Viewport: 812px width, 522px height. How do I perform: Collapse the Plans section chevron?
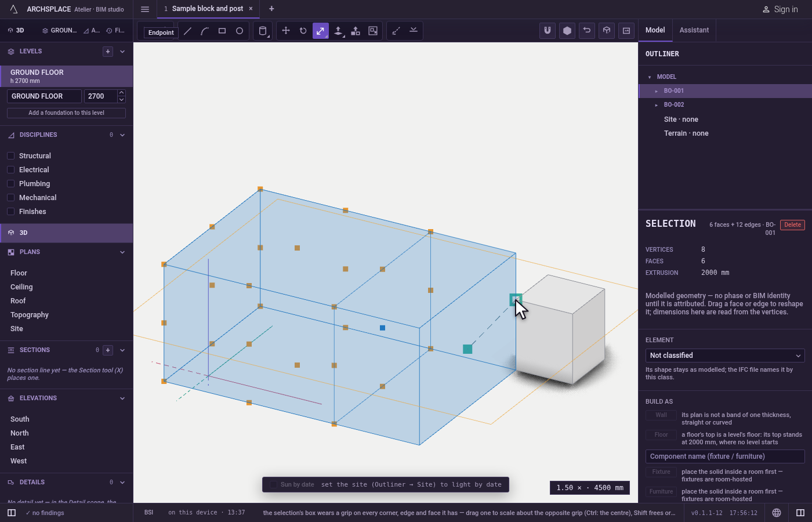click(122, 252)
